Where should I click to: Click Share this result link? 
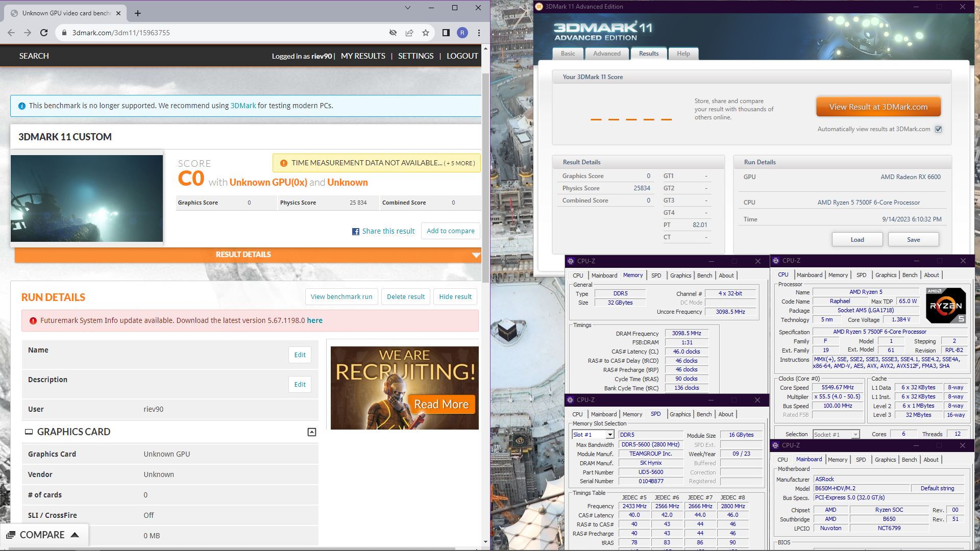[x=388, y=231]
